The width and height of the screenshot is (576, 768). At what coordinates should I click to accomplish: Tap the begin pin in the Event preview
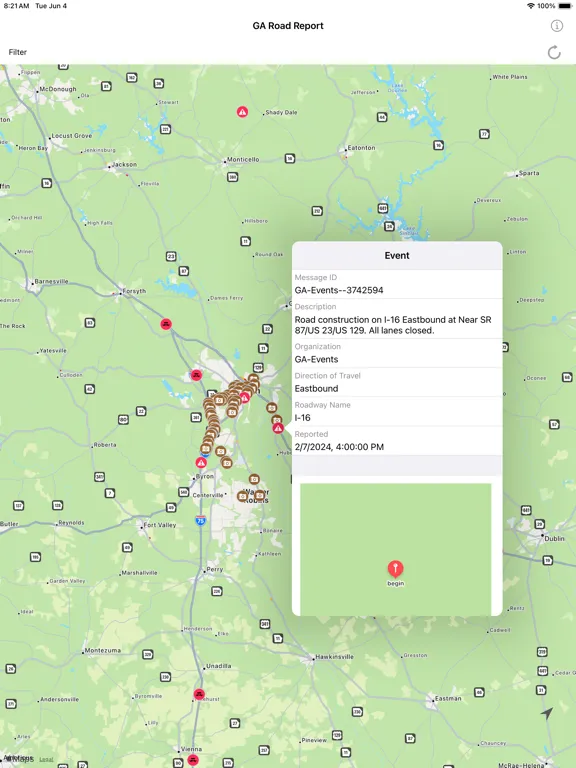395,569
